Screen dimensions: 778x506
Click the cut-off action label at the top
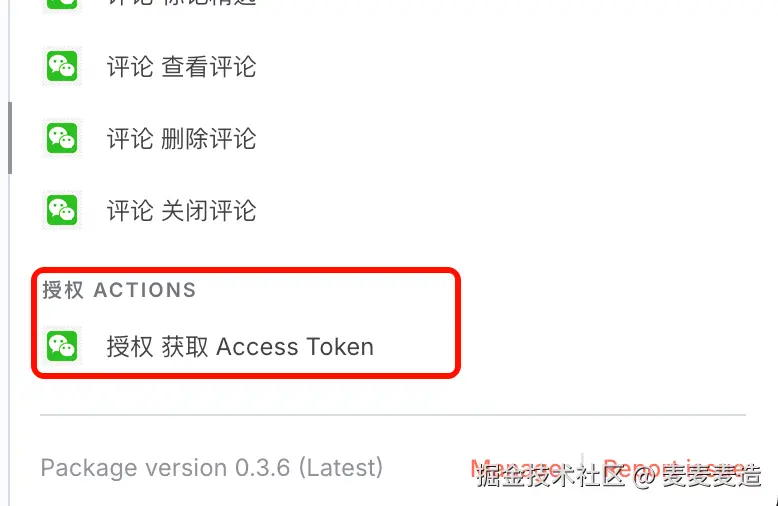(x=182, y=2)
